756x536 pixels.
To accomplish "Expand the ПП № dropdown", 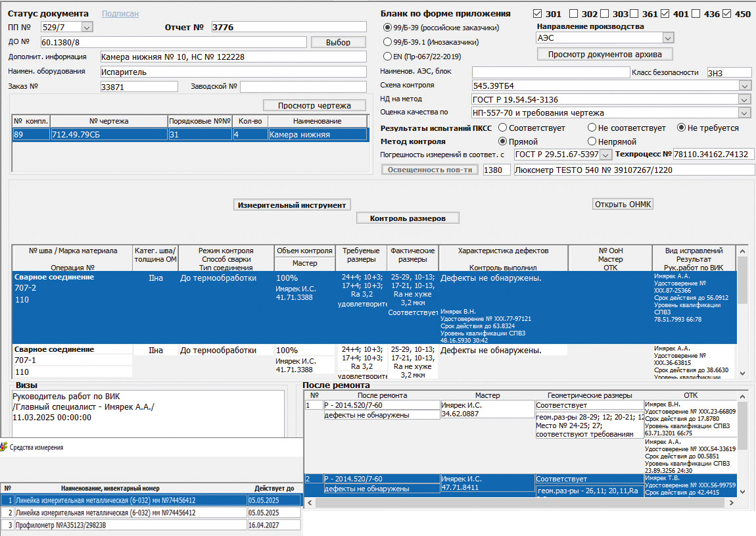I will coord(86,27).
